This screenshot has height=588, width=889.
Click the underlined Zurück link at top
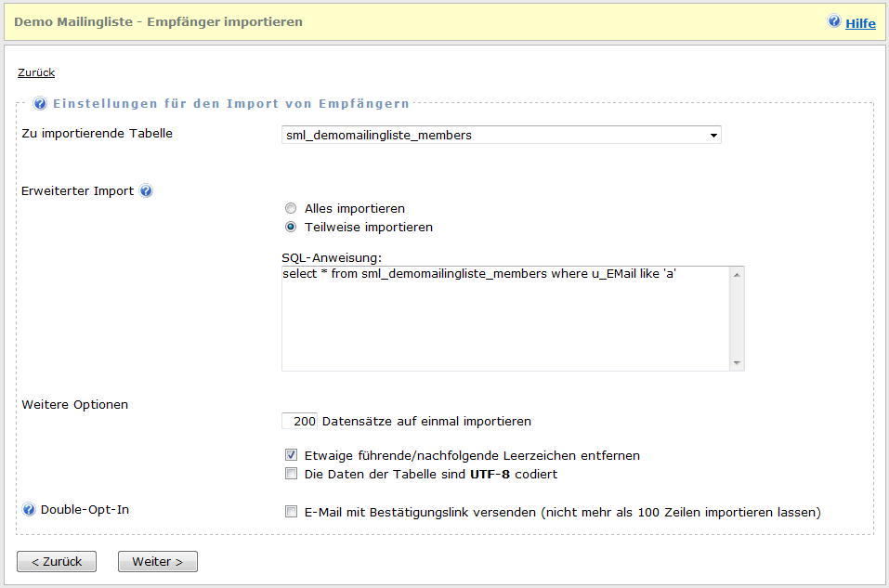tap(36, 72)
